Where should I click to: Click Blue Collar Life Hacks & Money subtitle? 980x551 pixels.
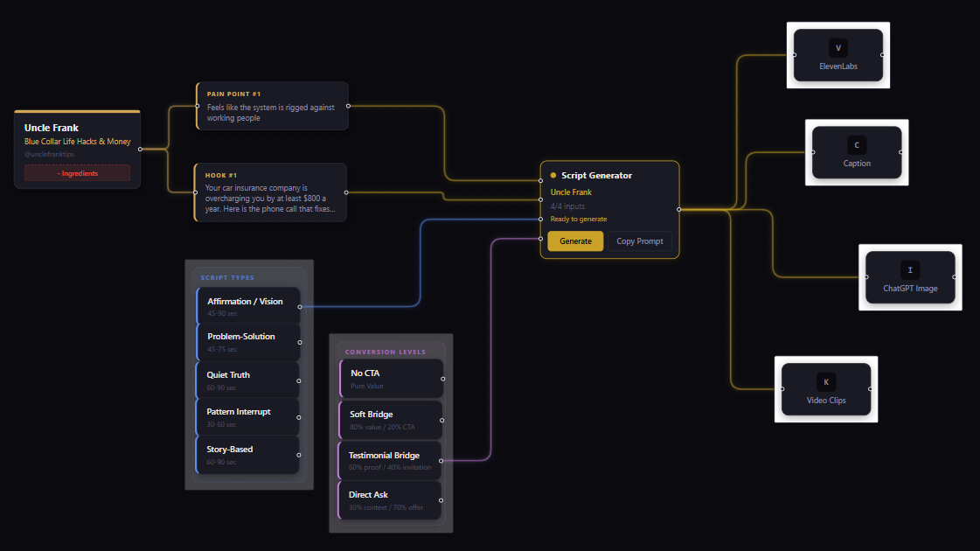(x=78, y=142)
